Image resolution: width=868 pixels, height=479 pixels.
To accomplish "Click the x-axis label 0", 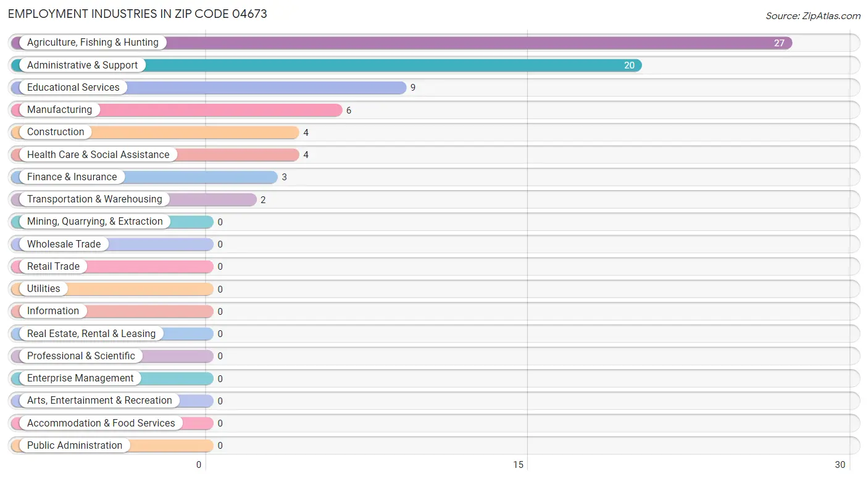I will coord(199,465).
